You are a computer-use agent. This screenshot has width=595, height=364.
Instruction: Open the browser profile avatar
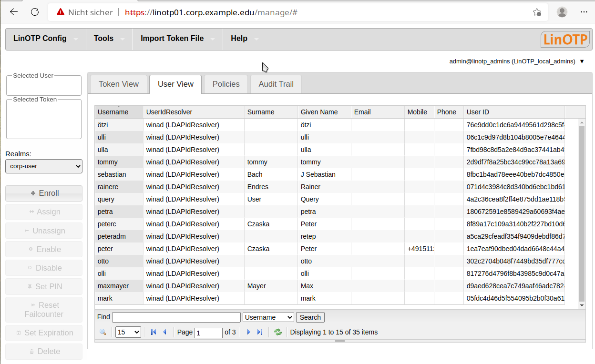pos(562,12)
